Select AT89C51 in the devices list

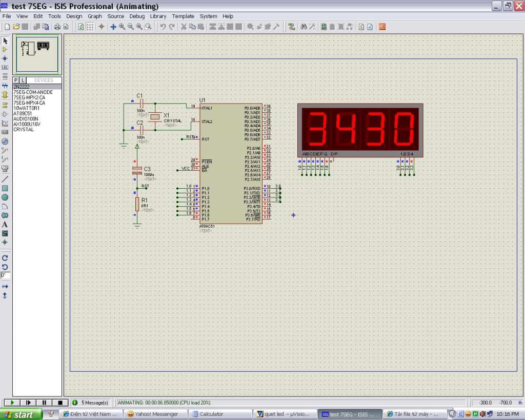click(23, 113)
